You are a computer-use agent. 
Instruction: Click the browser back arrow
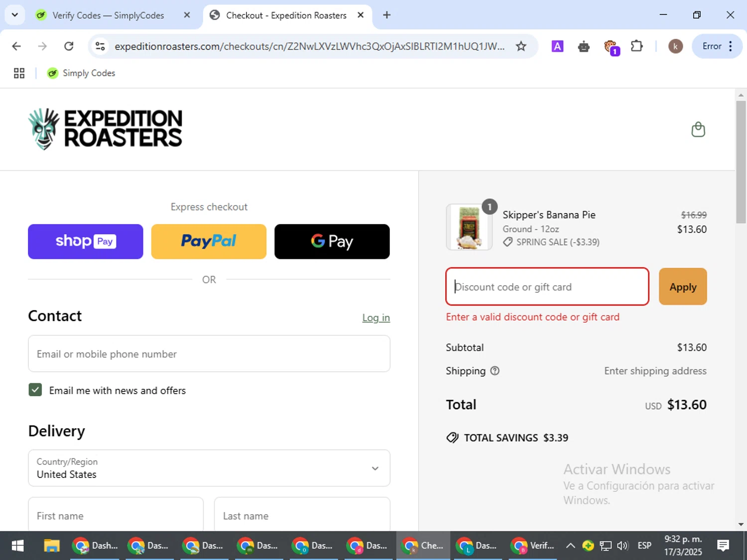click(x=16, y=46)
